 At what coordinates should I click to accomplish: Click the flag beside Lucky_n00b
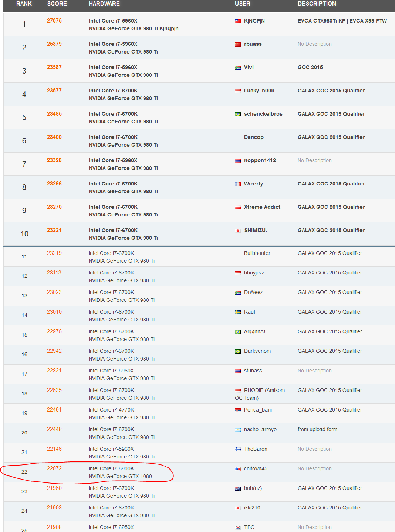coord(238,91)
